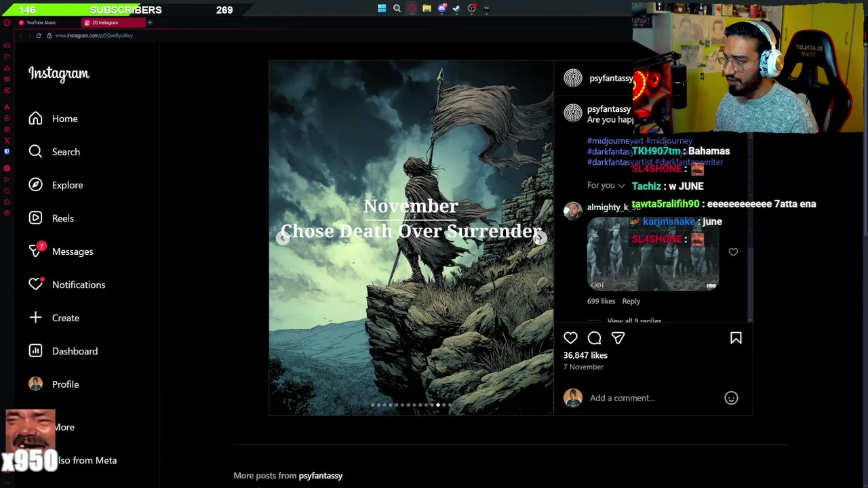Open the 36,847 likes list
Screen dimensions: 868x488
(585, 355)
